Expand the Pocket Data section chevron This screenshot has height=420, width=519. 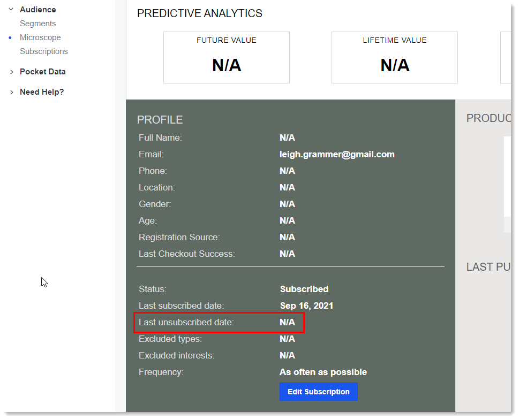pos(12,72)
